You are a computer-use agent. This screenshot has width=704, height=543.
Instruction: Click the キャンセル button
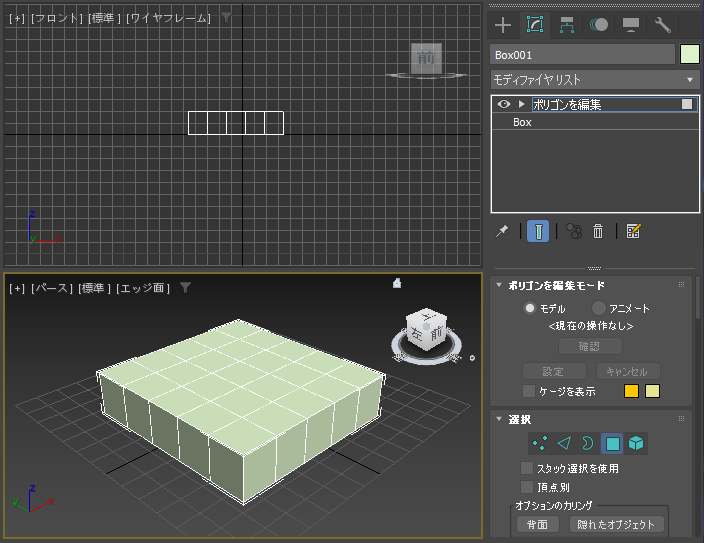628,371
